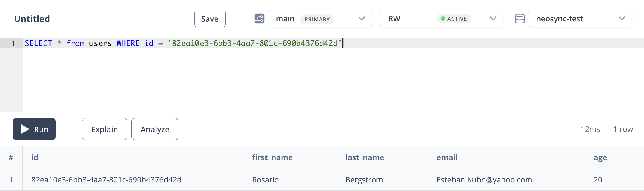Select the Esteban.Kuhn@yahoo.com cell

[x=484, y=180]
